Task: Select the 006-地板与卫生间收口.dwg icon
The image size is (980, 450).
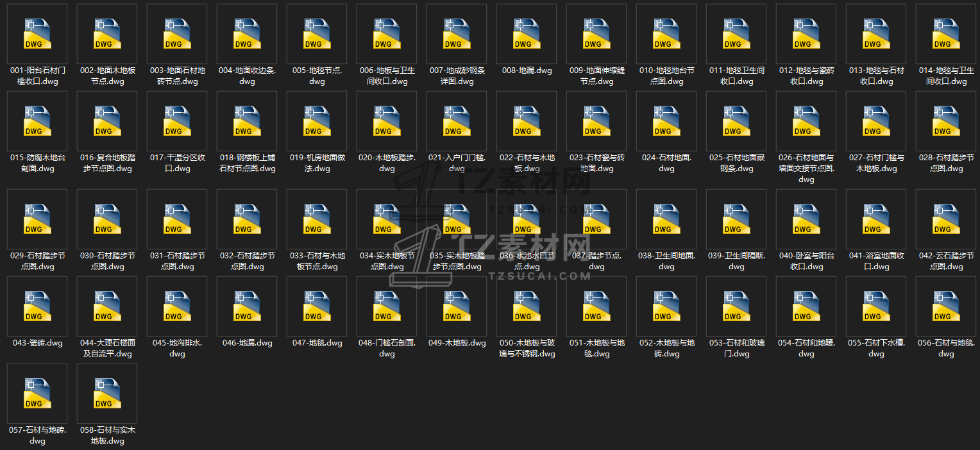Action: [x=387, y=34]
